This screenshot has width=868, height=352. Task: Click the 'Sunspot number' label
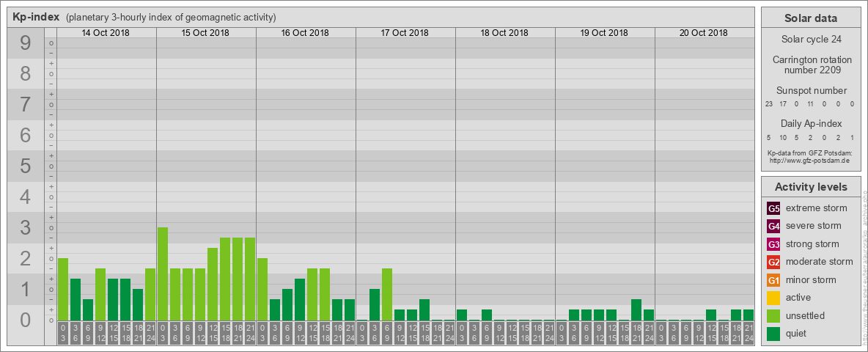(x=812, y=91)
